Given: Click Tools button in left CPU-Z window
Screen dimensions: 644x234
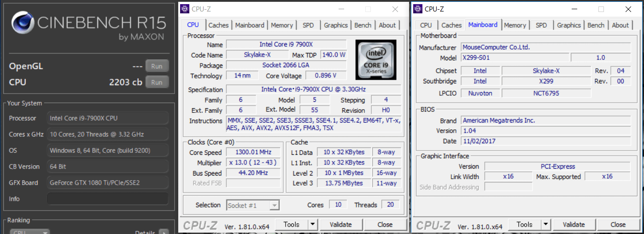Looking at the screenshot, I should pos(291,225).
